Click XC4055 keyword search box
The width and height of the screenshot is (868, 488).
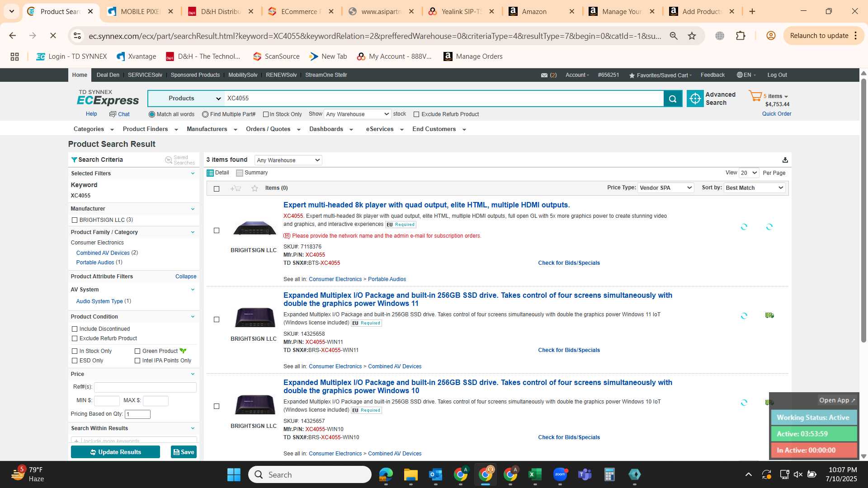[x=444, y=99]
